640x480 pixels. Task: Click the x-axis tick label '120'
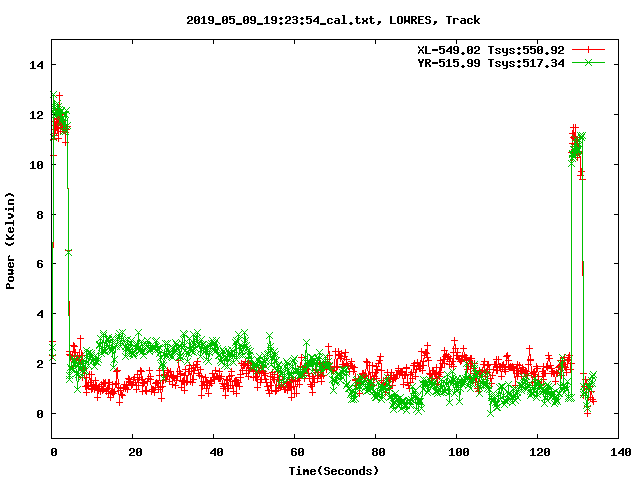[x=540, y=452]
